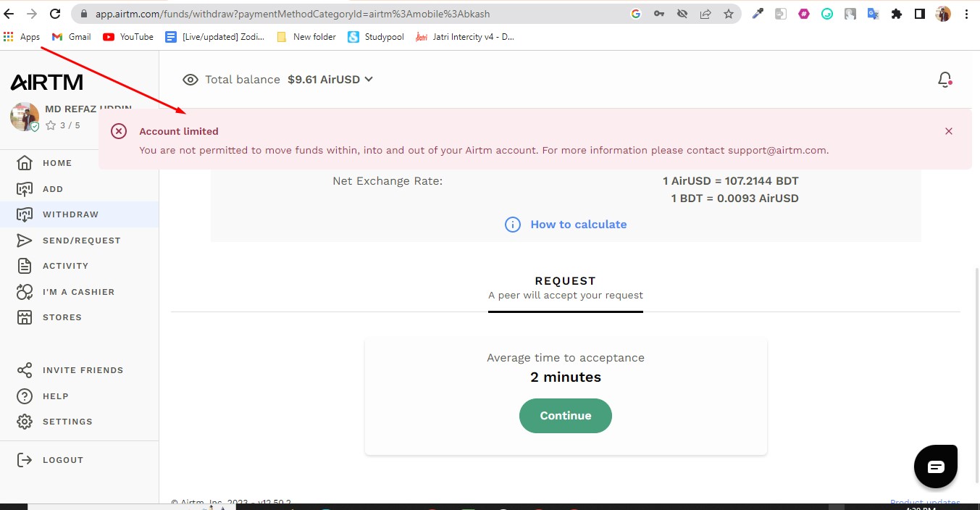Click the 3 / 5 star rating

[x=63, y=125]
